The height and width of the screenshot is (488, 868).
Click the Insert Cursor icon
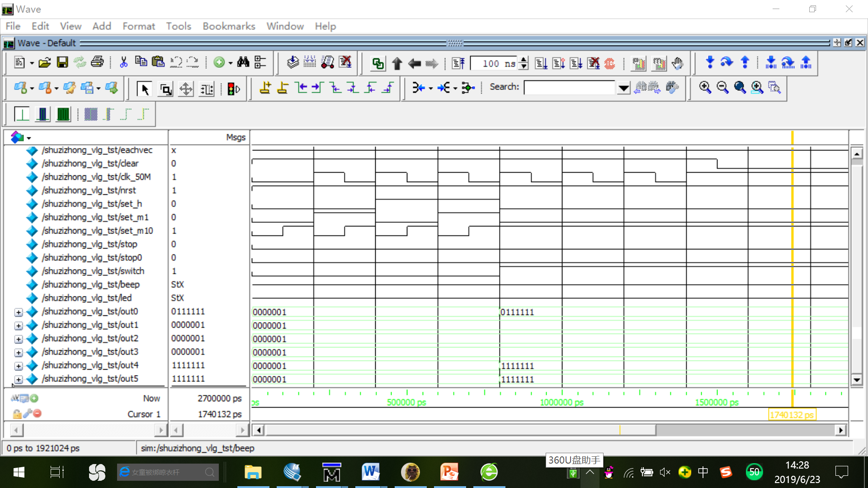(265, 88)
